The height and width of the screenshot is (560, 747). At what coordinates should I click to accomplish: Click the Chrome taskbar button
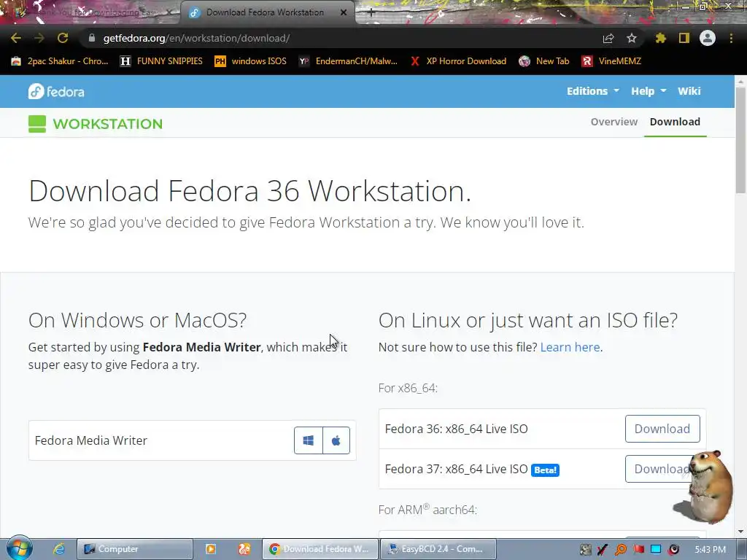[320, 549]
